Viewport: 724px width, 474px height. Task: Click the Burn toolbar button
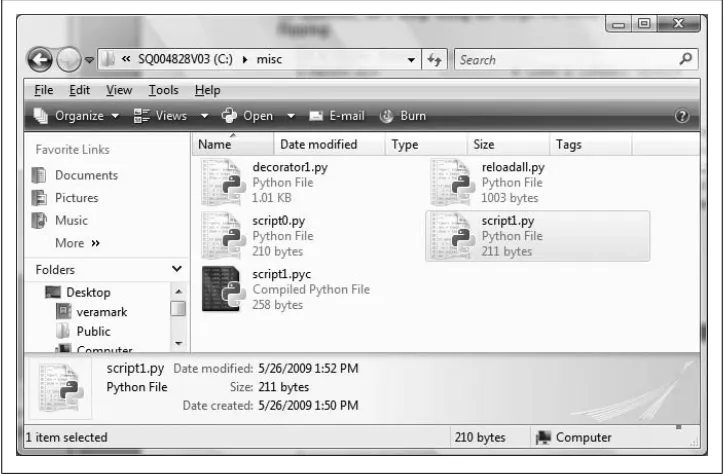(403, 116)
